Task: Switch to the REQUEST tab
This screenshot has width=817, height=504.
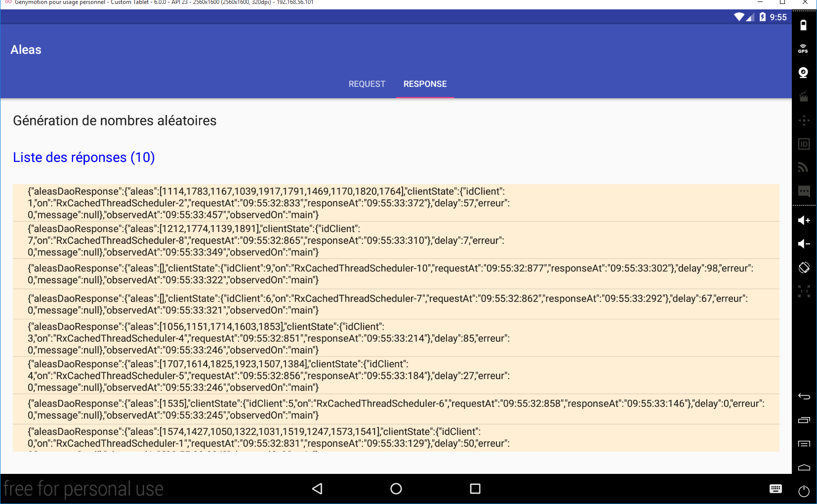Action: pyautogui.click(x=367, y=84)
